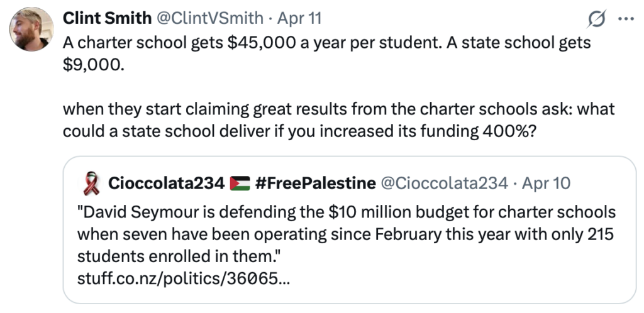This screenshot has width=644, height=313.
Task: Click the @Cioccolata234 handle
Action: [x=444, y=183]
